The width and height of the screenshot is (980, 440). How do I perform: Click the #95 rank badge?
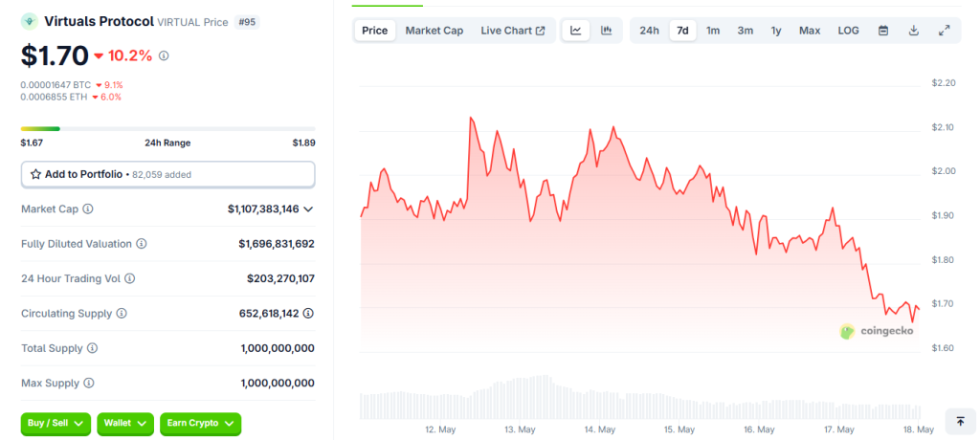click(x=247, y=22)
